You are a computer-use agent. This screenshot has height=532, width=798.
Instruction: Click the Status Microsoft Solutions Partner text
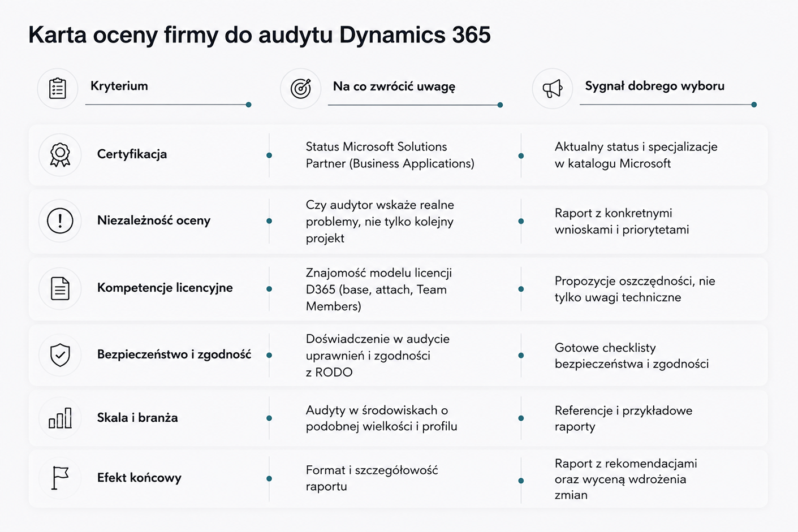tap(390, 155)
